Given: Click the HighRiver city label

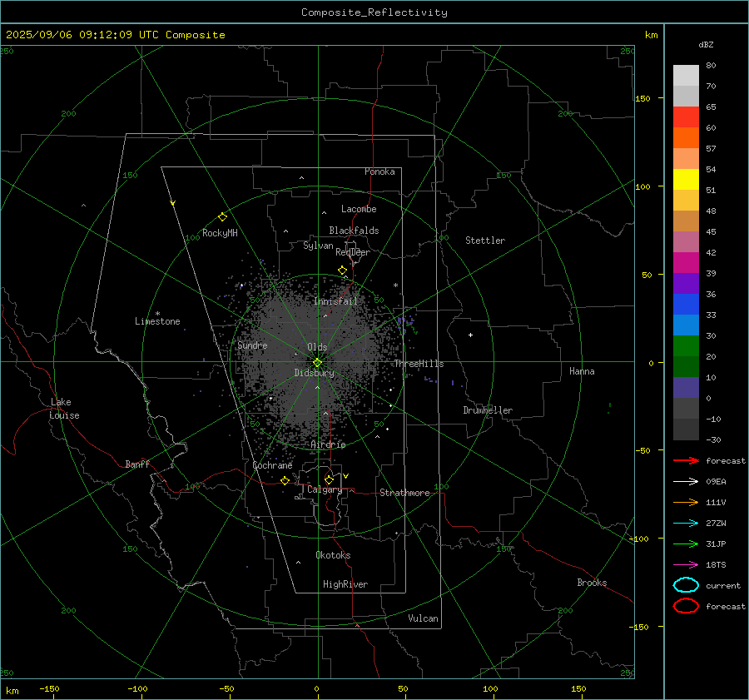Looking at the screenshot, I should point(345,584).
